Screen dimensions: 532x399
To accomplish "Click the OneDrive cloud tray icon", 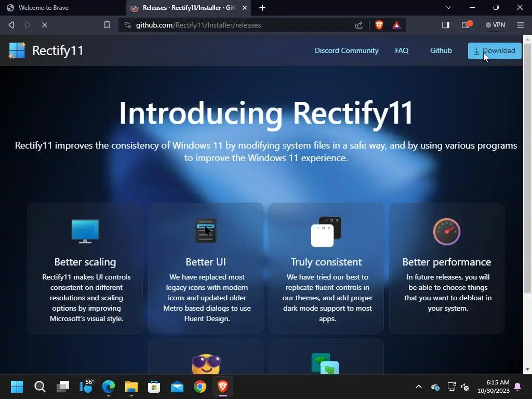I will coord(435,387).
